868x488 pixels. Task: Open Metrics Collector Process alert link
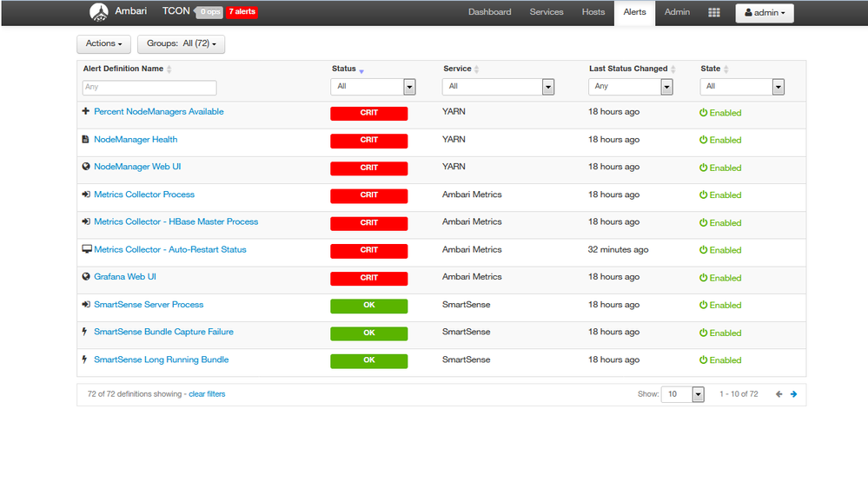point(144,195)
